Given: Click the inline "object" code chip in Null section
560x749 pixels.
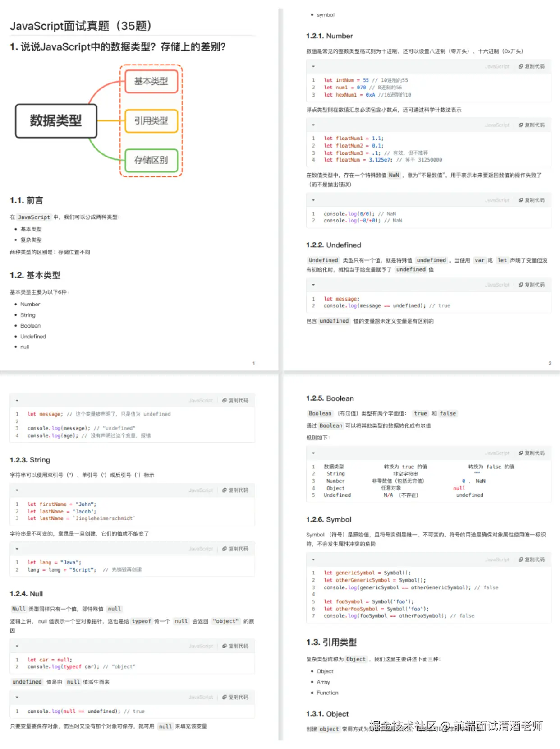Looking at the screenshot, I should tap(226, 621).
